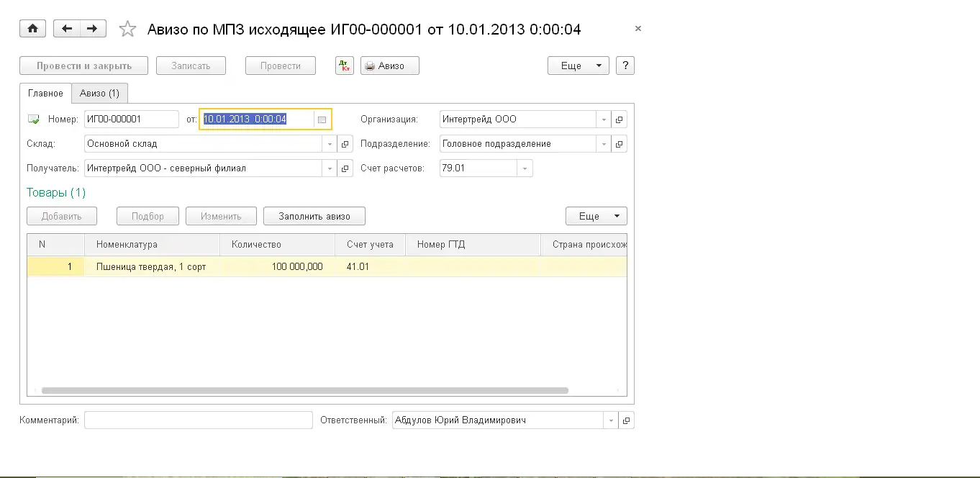Expand the Счет расчетов dropdown

(525, 168)
